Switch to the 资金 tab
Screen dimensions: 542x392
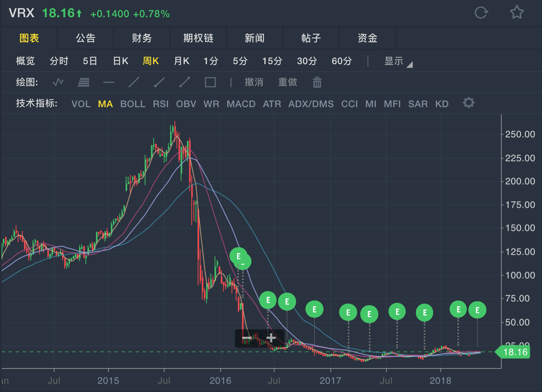(367, 38)
